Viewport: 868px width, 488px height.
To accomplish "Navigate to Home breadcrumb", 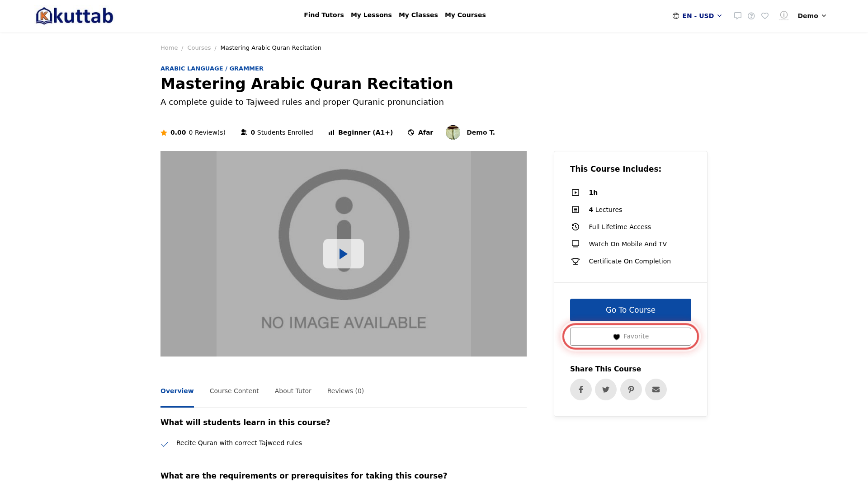I will point(169,48).
